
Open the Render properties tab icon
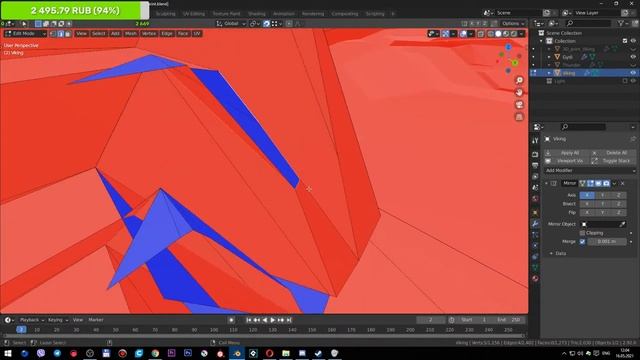(535, 154)
